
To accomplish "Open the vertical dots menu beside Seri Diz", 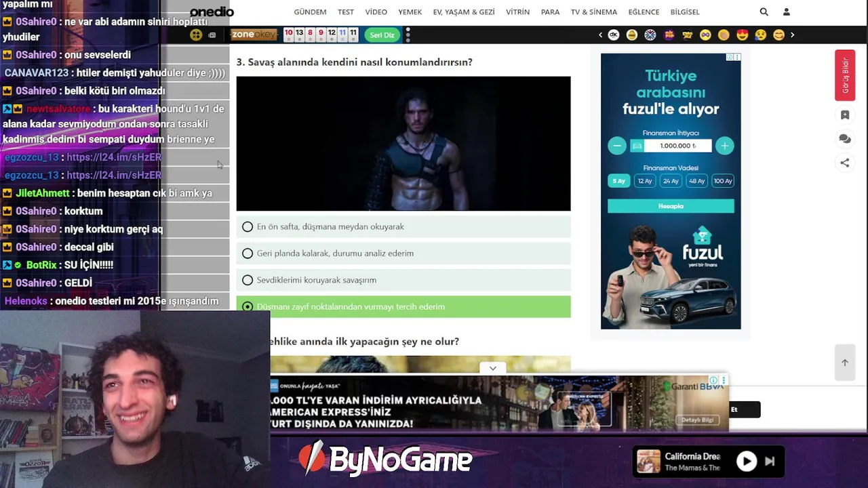I will [x=408, y=35].
